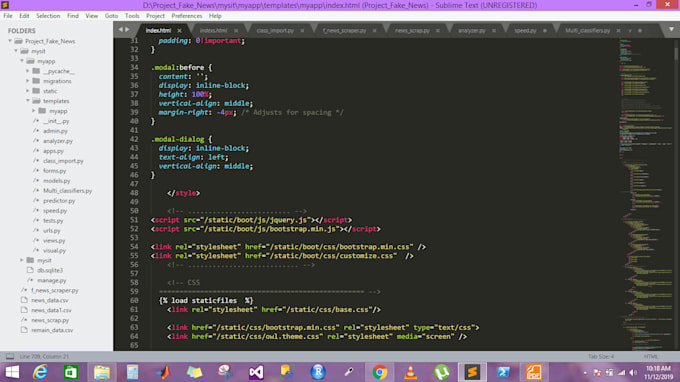Open remain_data.csv from the sidebar

(x=52, y=330)
